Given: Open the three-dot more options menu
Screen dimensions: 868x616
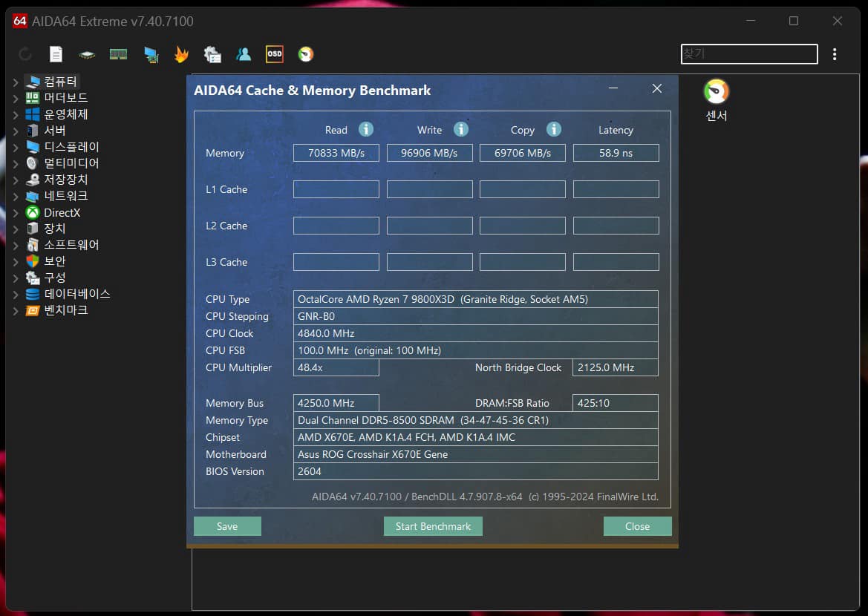Looking at the screenshot, I should [x=835, y=54].
